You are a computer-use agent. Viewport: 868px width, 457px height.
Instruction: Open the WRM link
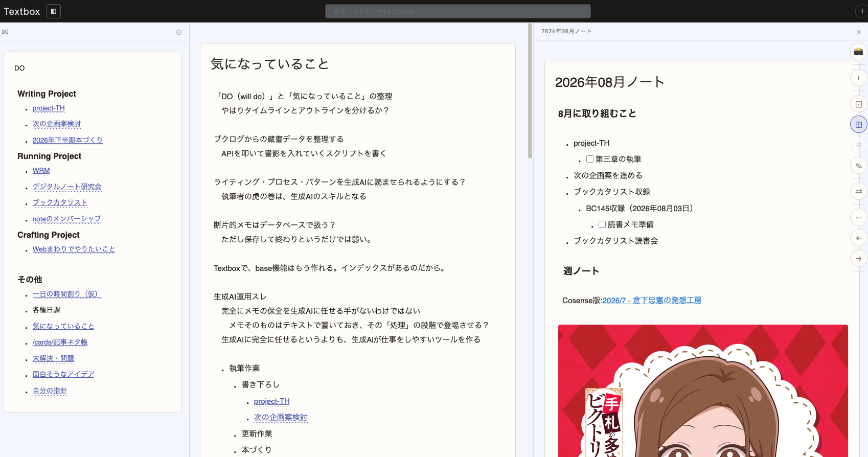click(41, 171)
